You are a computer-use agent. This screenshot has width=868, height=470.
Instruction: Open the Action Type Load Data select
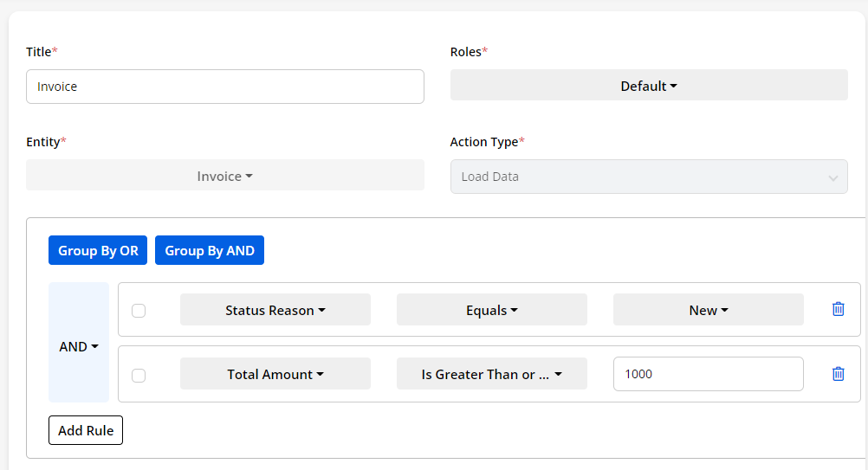click(648, 177)
